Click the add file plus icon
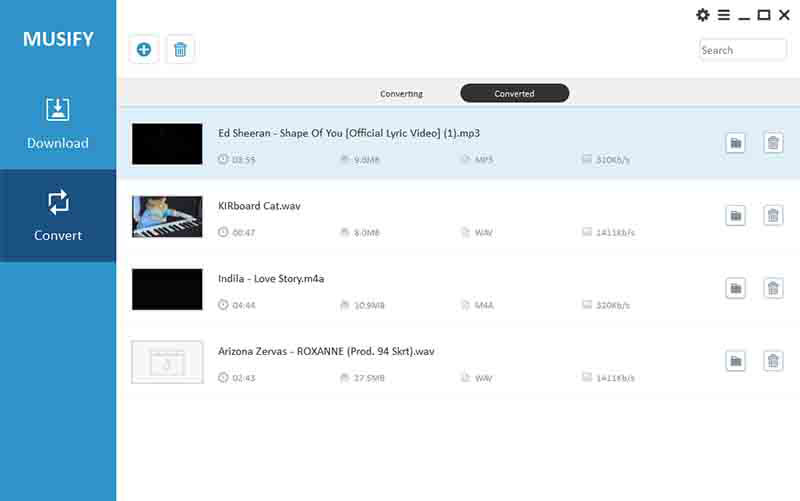 [x=144, y=49]
